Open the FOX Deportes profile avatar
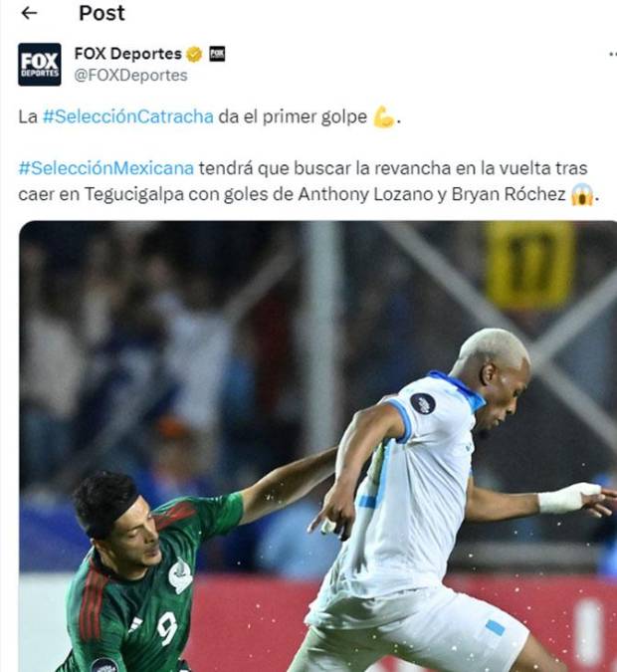The image size is (617, 672). pos(40,65)
